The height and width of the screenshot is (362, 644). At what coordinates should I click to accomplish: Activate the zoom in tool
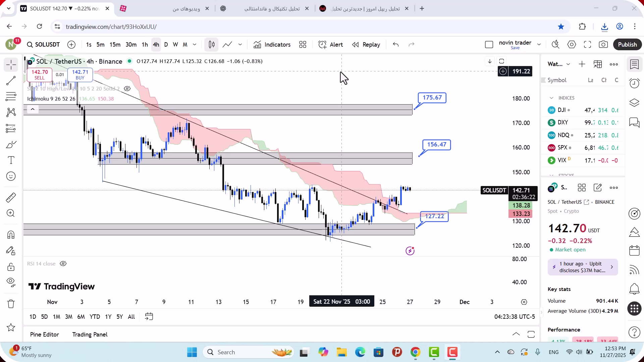pos(11,213)
